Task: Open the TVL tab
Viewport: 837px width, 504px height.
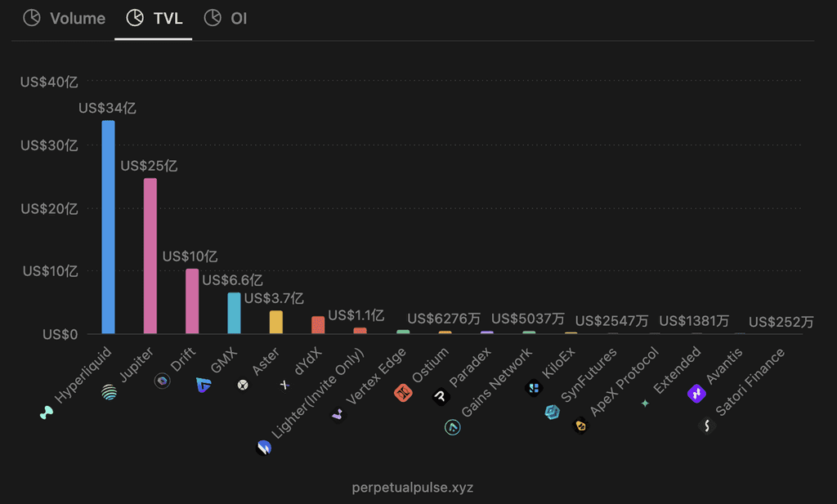Action: click(154, 18)
